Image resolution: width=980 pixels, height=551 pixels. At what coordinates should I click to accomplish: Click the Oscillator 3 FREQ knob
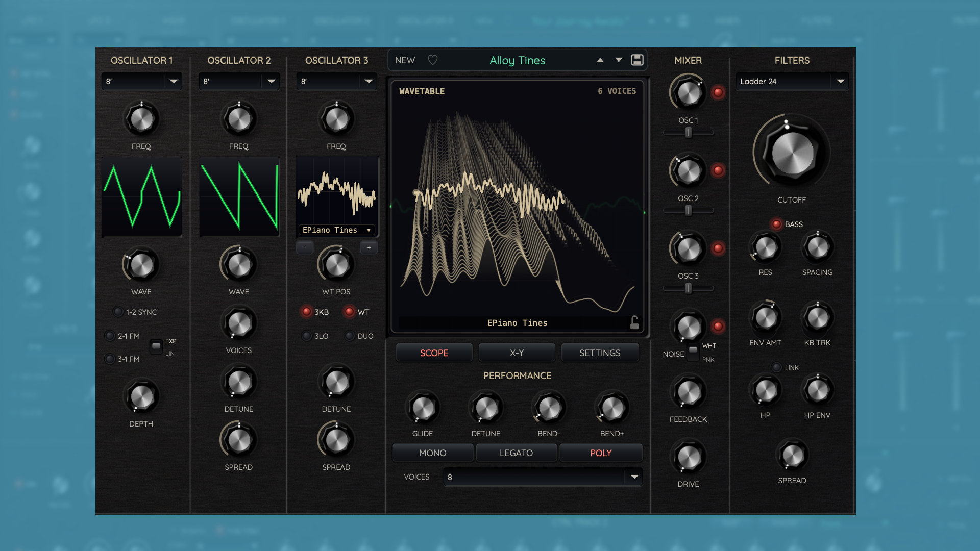[336, 119]
